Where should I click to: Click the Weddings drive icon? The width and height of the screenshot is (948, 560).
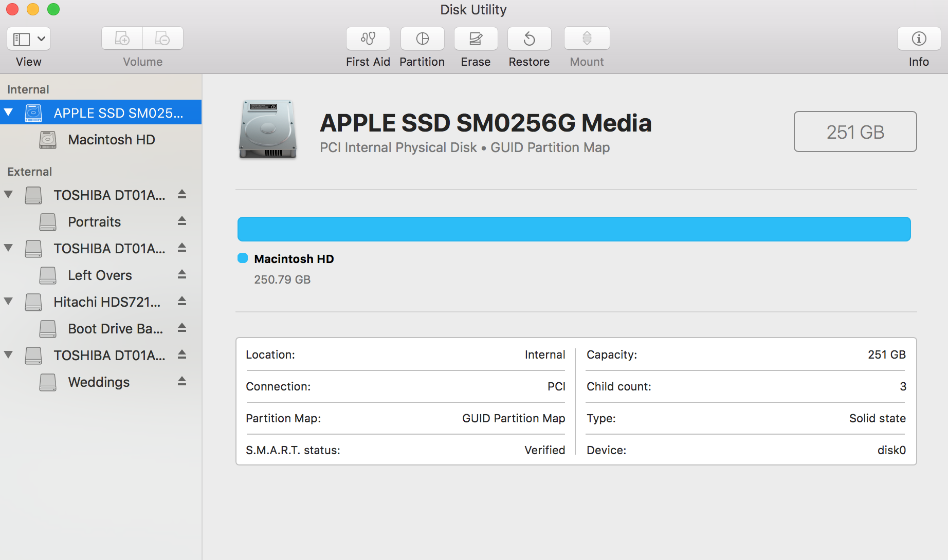click(48, 382)
